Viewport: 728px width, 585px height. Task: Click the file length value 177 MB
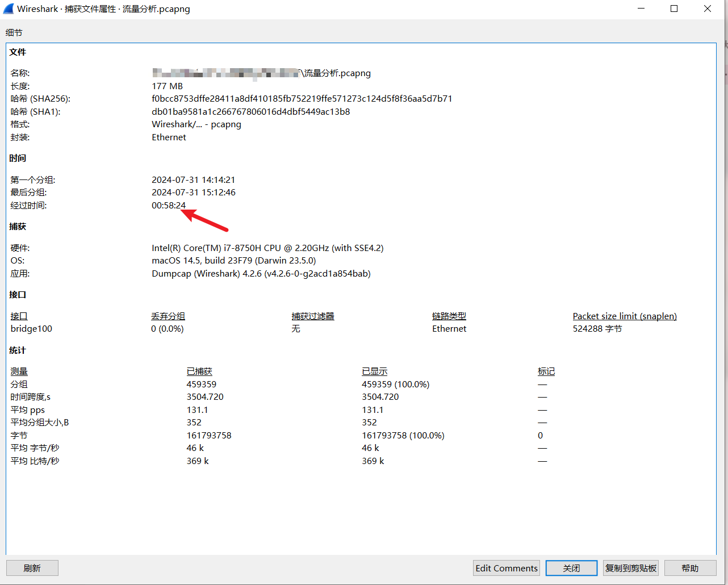(168, 86)
